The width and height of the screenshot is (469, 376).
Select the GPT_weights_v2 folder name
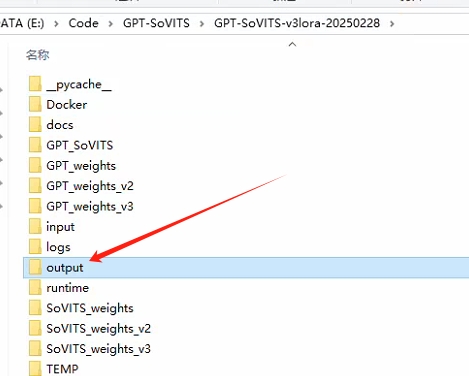90,186
